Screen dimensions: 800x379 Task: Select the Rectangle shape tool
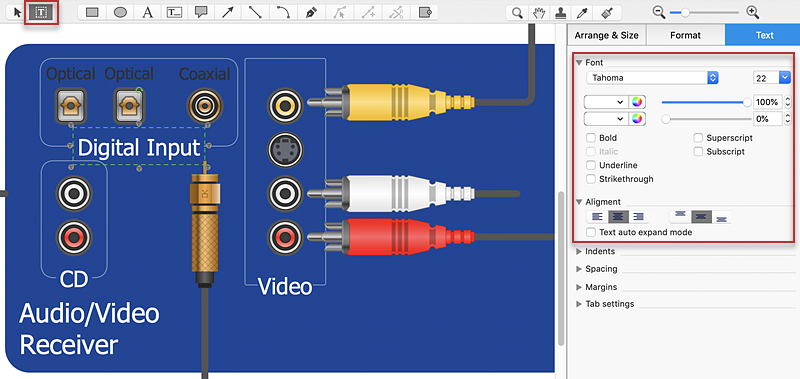coord(92,12)
